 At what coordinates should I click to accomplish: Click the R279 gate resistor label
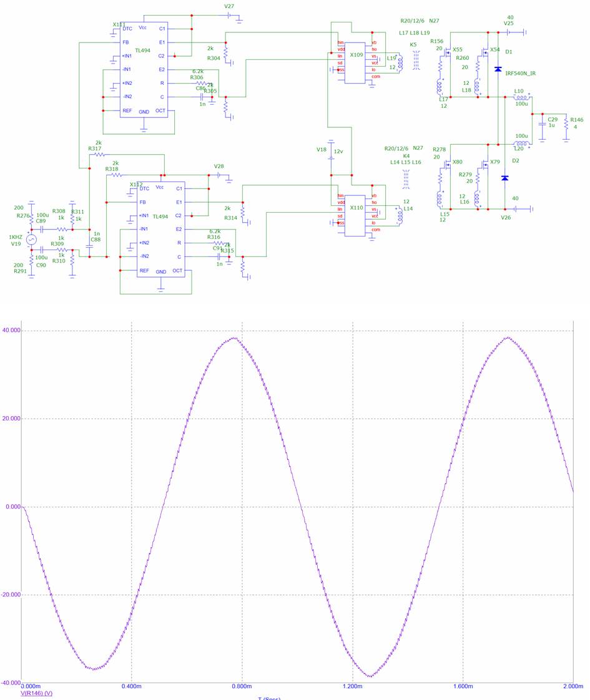[x=465, y=175]
